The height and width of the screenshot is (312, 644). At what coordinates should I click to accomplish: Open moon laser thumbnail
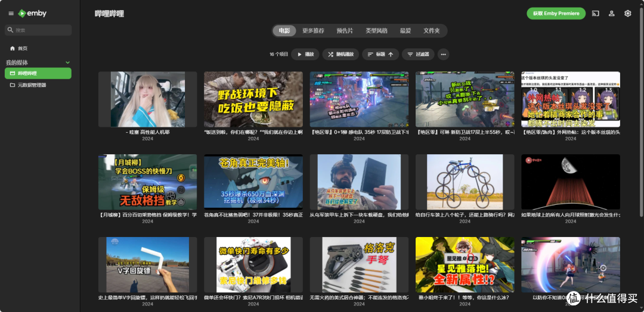[571, 182]
